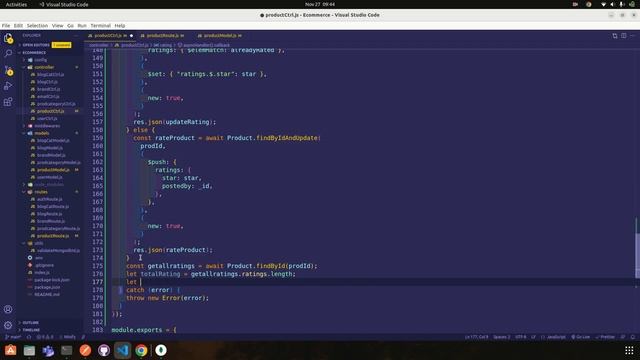
Task: Open userCtrl.js in the file tree
Action: (x=47, y=119)
